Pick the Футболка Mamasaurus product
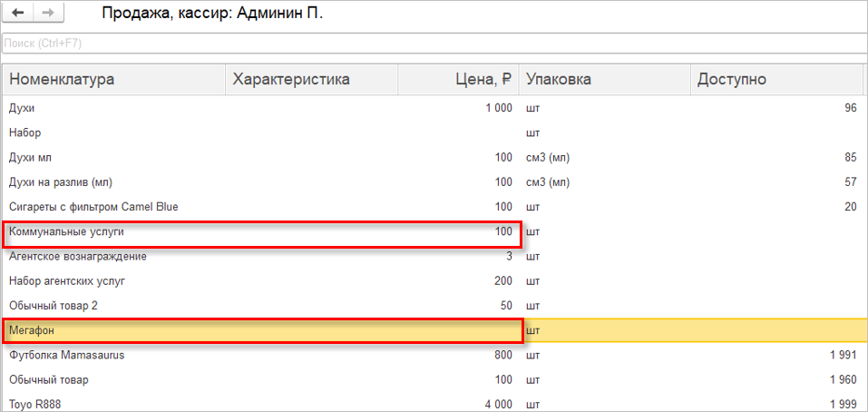This screenshot has width=868, height=412. (434, 355)
